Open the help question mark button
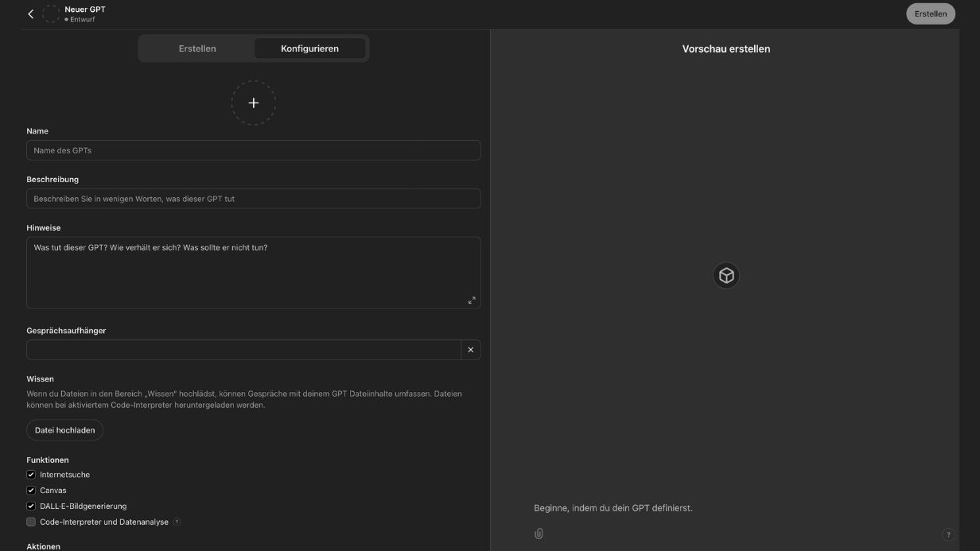The width and height of the screenshot is (980, 551). (x=947, y=535)
